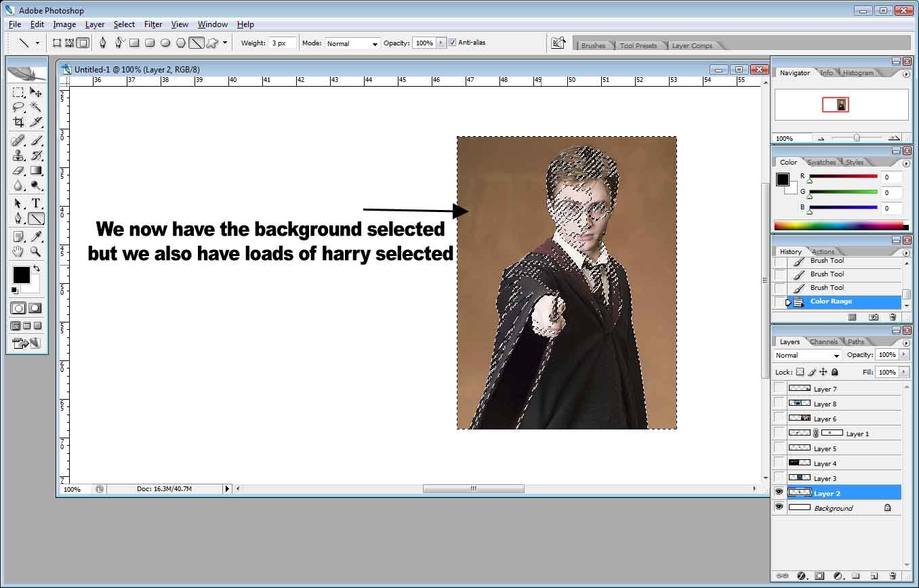Viewport: 919px width, 588px height.
Task: Swap foreground and background colors
Action: 37,269
